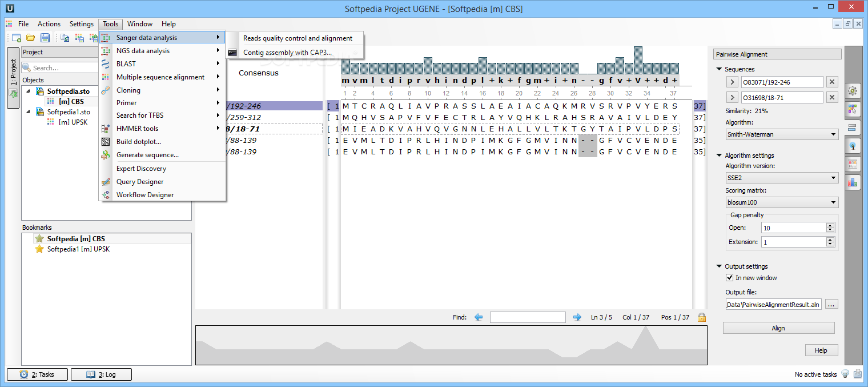The width and height of the screenshot is (868, 387).
Task: Click the Softpedia.sto locked document icon
Action: [x=40, y=91]
